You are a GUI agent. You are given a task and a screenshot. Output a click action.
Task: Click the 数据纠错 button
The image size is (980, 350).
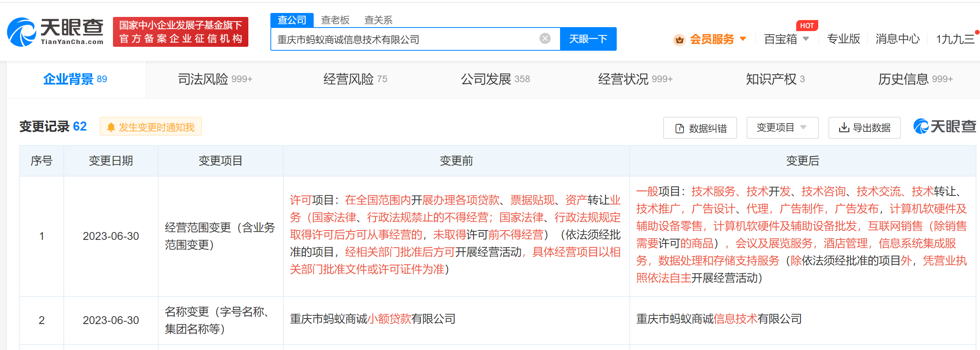(700, 128)
